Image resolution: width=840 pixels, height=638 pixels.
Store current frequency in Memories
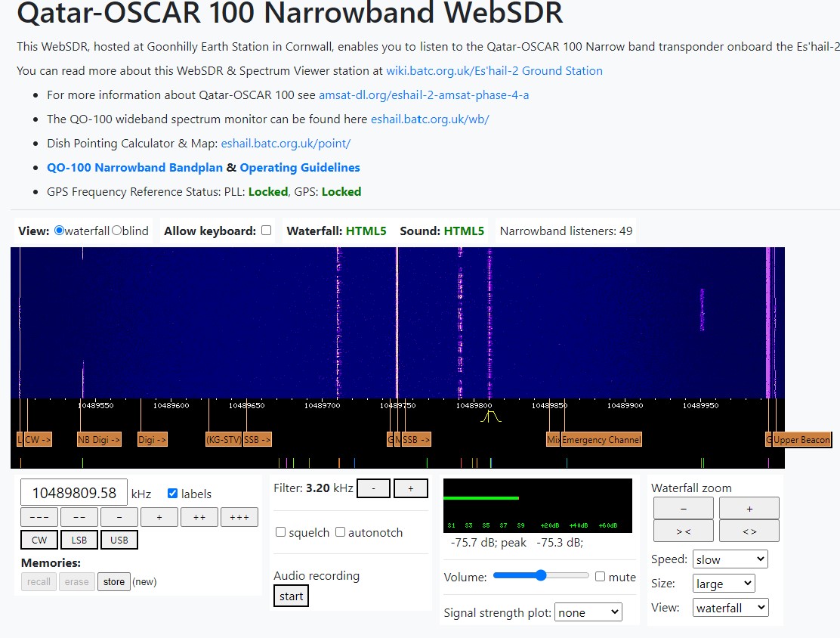[113, 582]
